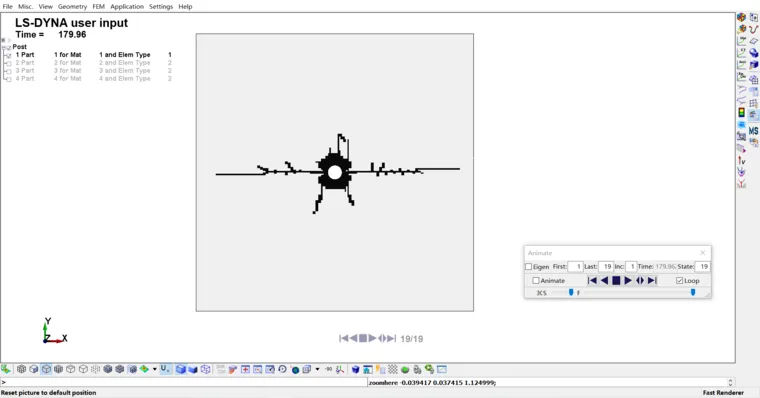760x398 pixels.
Task: Open the FEM menu
Action: [98, 6]
